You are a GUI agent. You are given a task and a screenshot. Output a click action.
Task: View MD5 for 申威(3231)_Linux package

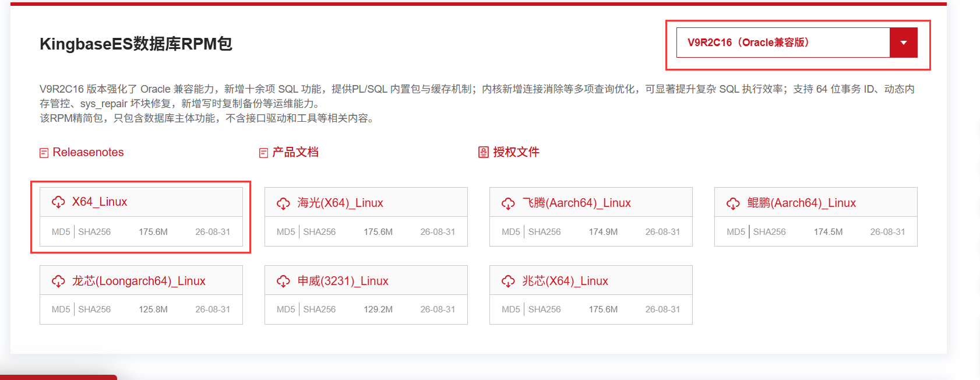pyautogui.click(x=285, y=309)
